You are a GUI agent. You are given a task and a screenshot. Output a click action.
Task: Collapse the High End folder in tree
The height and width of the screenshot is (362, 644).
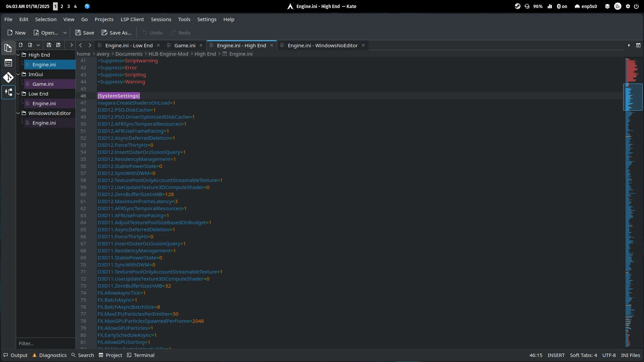point(18,55)
